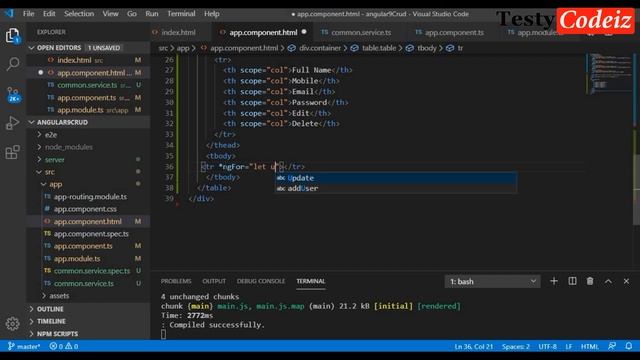Click the notifications bell in status bar
The height and width of the screenshot is (360, 640).
[629, 346]
